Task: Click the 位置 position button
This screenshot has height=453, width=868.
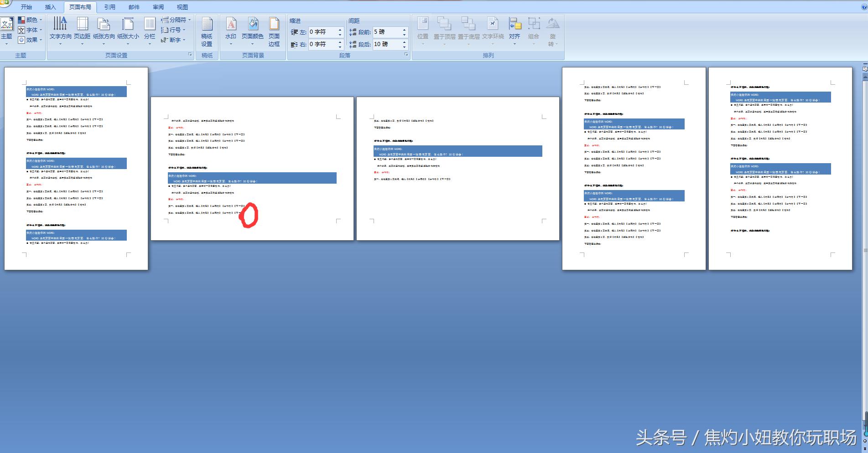Action: pyautogui.click(x=423, y=31)
